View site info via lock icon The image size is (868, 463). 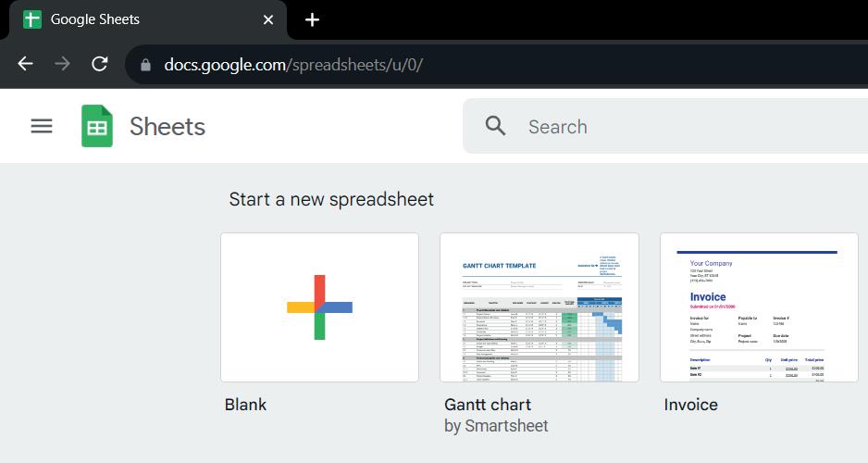144,65
